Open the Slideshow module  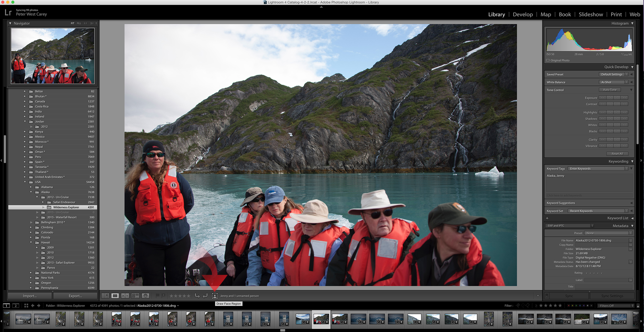tap(591, 14)
